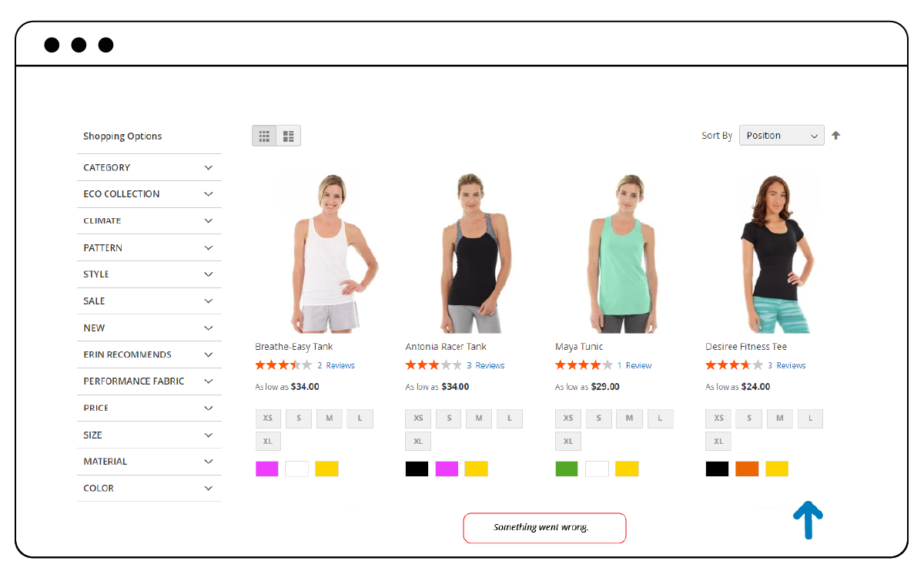The width and height of the screenshot is (924, 578).
Task: Expand the Sale filter
Action: pyautogui.click(x=149, y=301)
